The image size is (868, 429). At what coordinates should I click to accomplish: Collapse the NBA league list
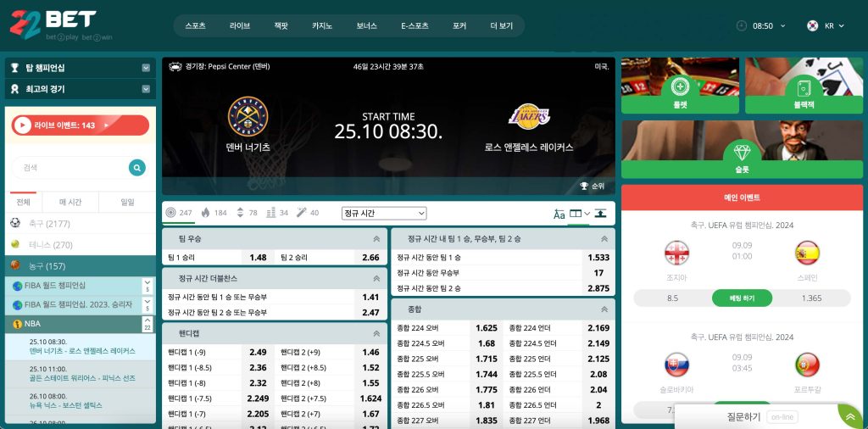click(147, 324)
